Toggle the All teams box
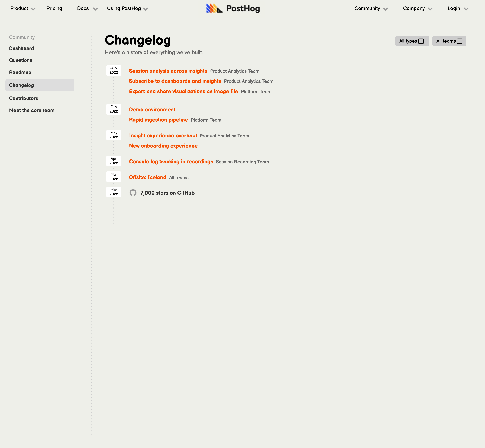Image resolution: width=485 pixels, height=448 pixels. tap(460, 41)
